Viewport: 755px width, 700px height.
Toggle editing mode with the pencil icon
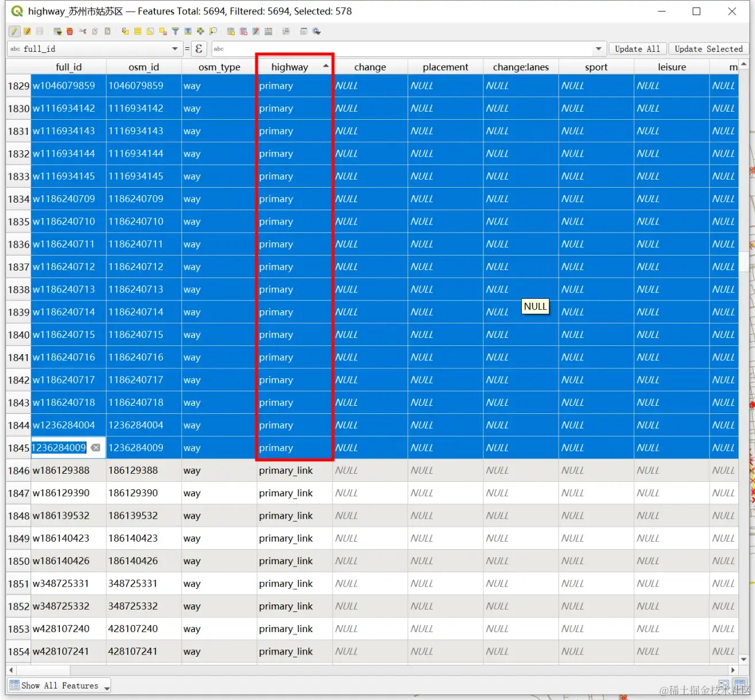pyautogui.click(x=14, y=31)
